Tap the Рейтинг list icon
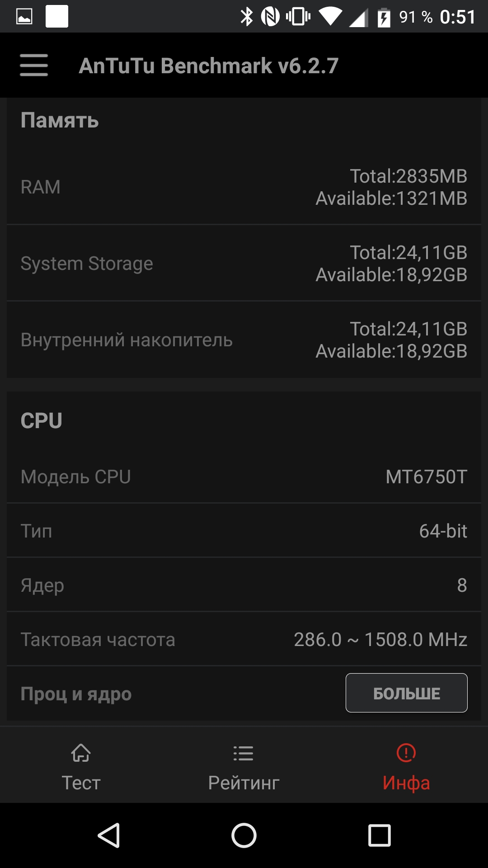Viewport: 488px width, 868px height. (x=244, y=753)
